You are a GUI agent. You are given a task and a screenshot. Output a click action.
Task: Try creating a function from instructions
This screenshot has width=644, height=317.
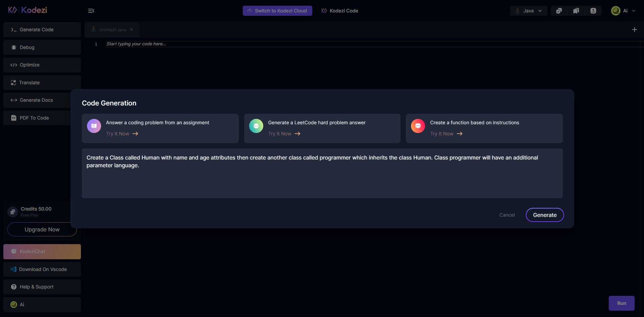click(x=446, y=134)
